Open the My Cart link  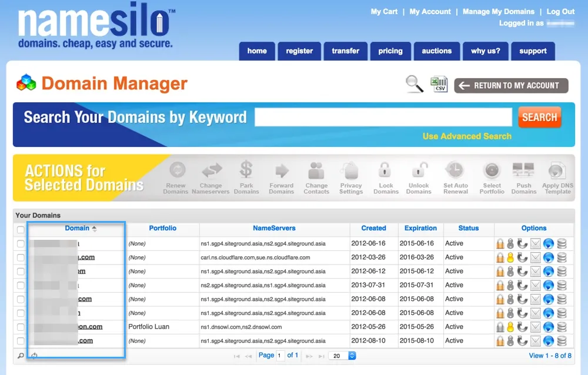tap(384, 12)
